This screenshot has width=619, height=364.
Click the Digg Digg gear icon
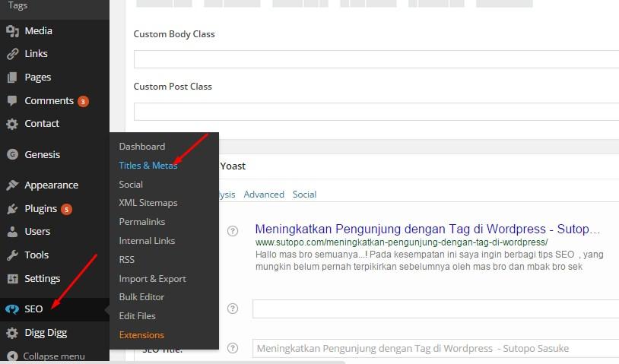click(12, 333)
